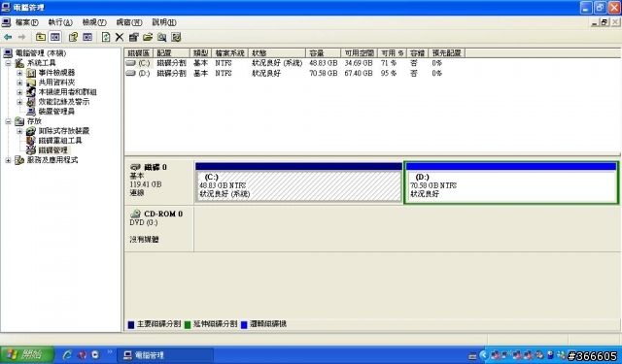Click the 電腦管理 taskbar button

(165, 355)
